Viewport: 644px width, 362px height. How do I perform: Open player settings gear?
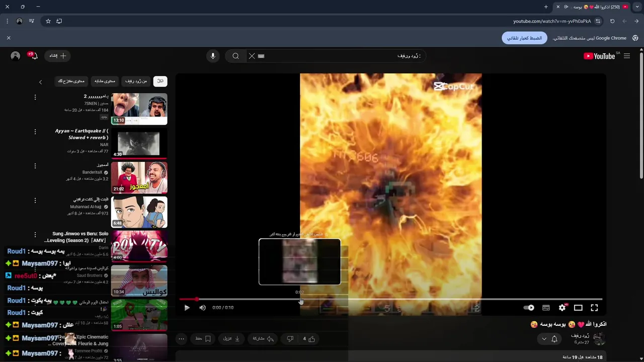tap(562, 308)
